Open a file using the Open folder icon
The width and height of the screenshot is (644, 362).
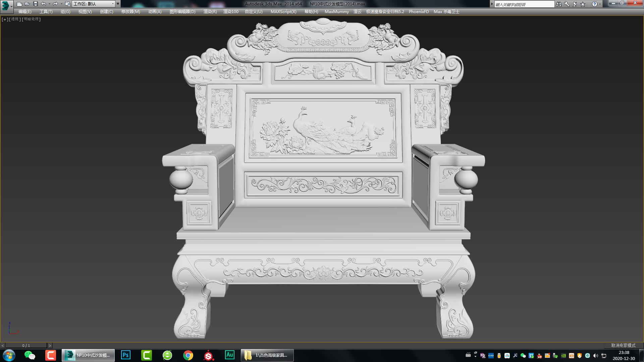coord(27,4)
